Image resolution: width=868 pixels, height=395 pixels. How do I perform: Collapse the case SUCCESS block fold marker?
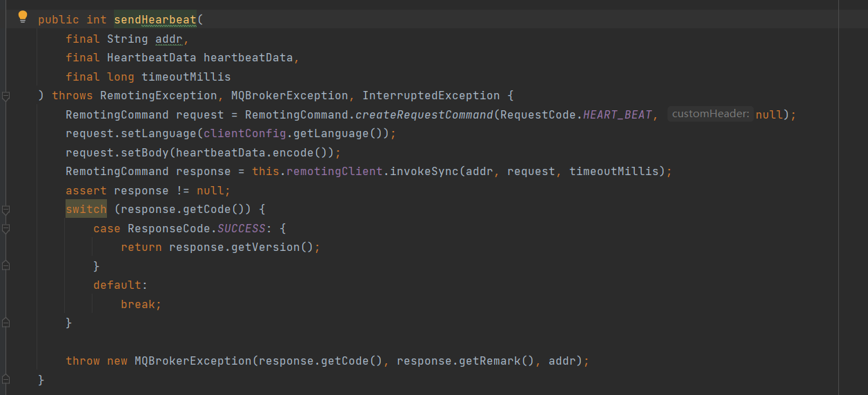click(6, 228)
